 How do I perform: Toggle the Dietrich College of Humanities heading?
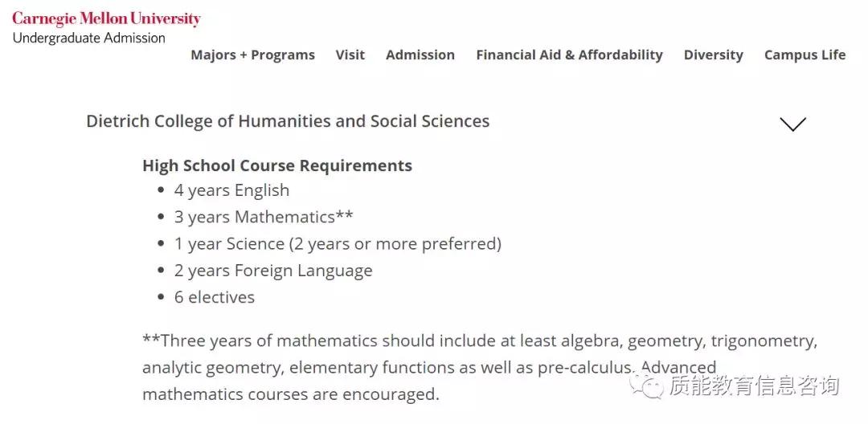click(x=288, y=121)
